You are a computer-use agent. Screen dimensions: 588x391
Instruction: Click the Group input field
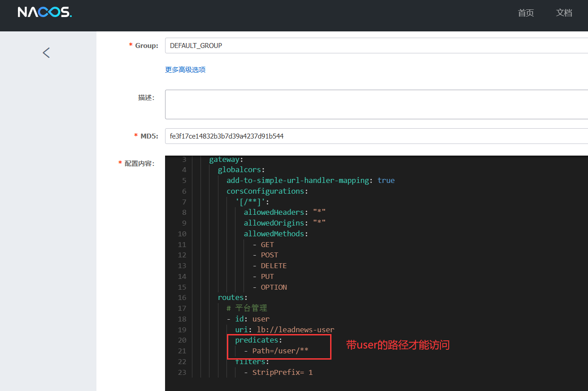tap(376, 46)
